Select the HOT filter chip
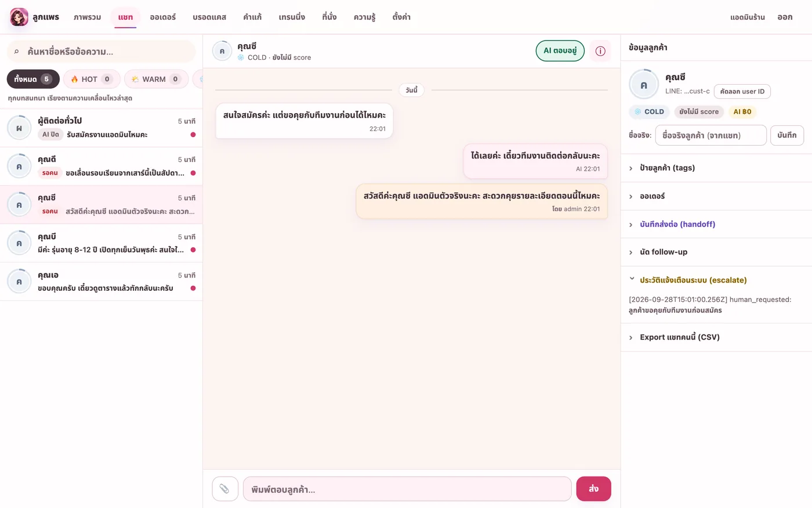 coord(92,79)
